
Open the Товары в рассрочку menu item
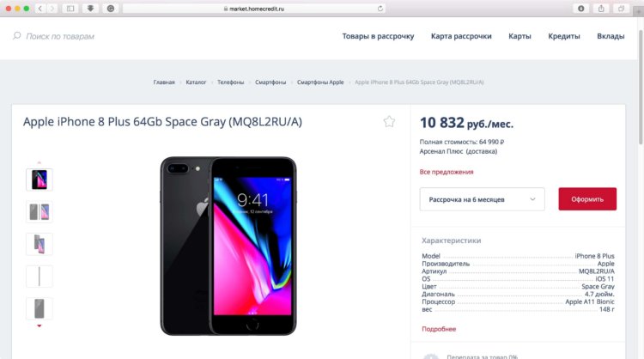tap(378, 36)
